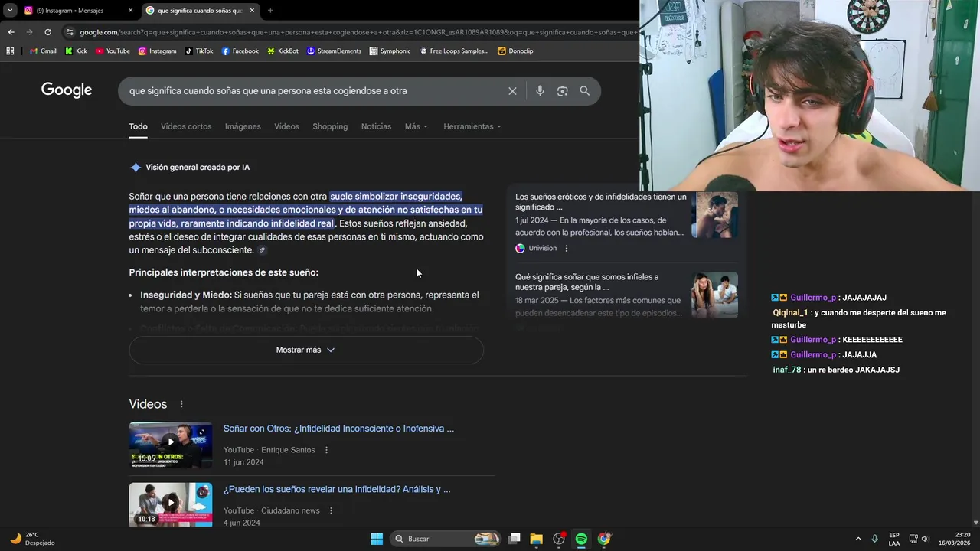Select the Shopping search tab
The width and height of the screenshot is (980, 551).
tap(330, 126)
